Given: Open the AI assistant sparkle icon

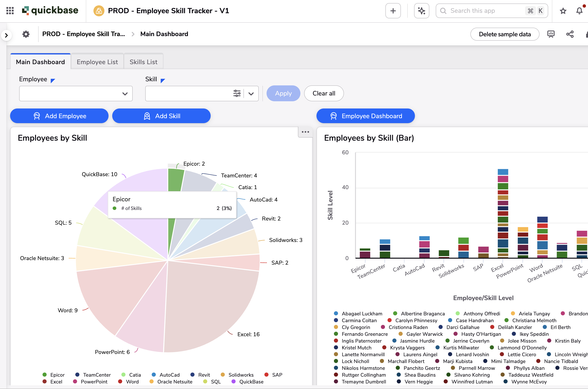Looking at the screenshot, I should [421, 11].
